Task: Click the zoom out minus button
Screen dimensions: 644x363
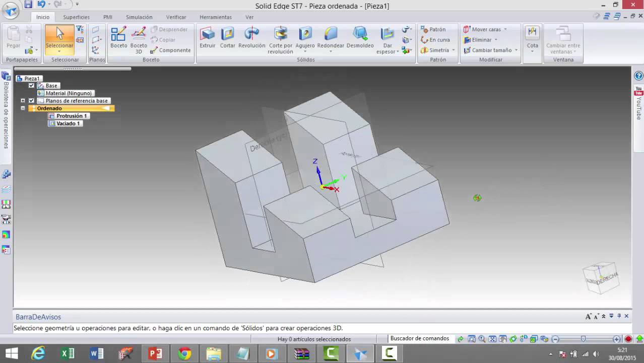Action: coord(555,339)
